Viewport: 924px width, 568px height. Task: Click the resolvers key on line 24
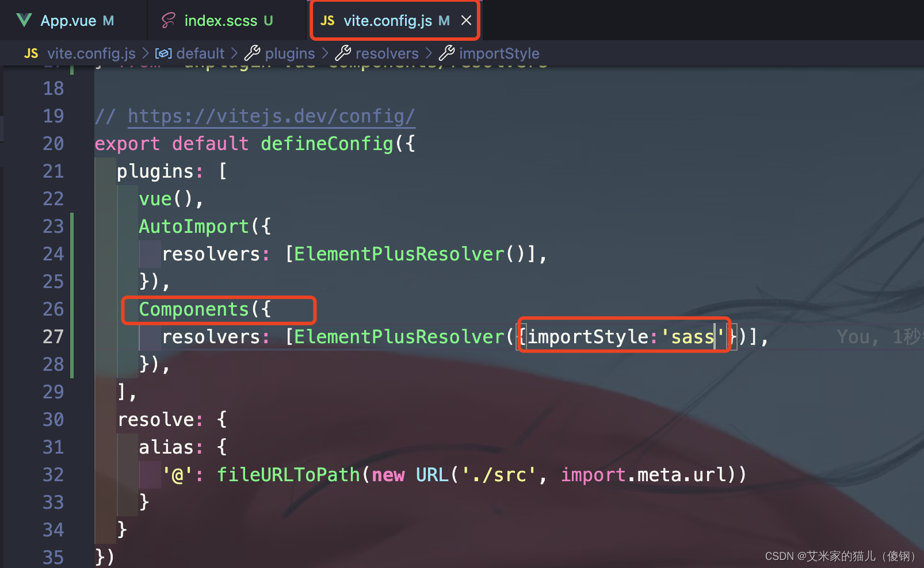(211, 254)
